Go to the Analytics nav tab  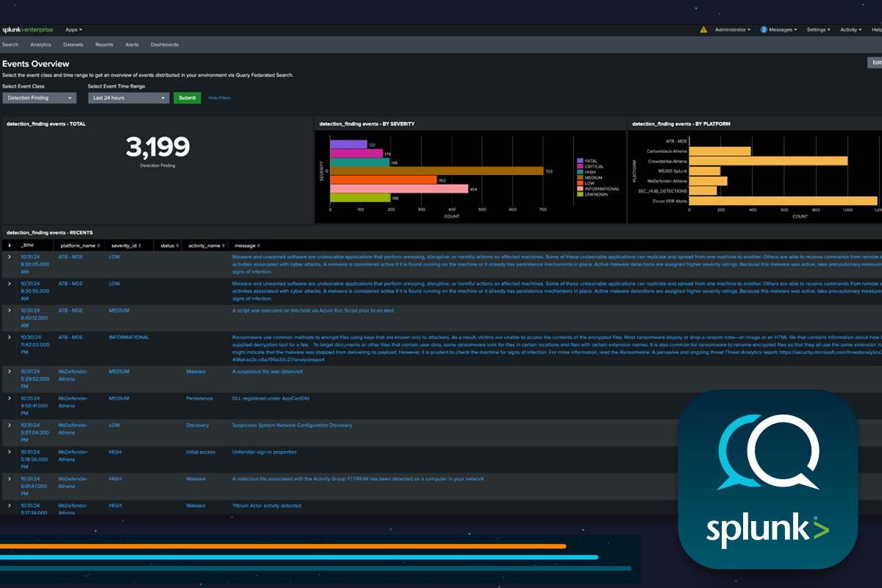tap(40, 45)
